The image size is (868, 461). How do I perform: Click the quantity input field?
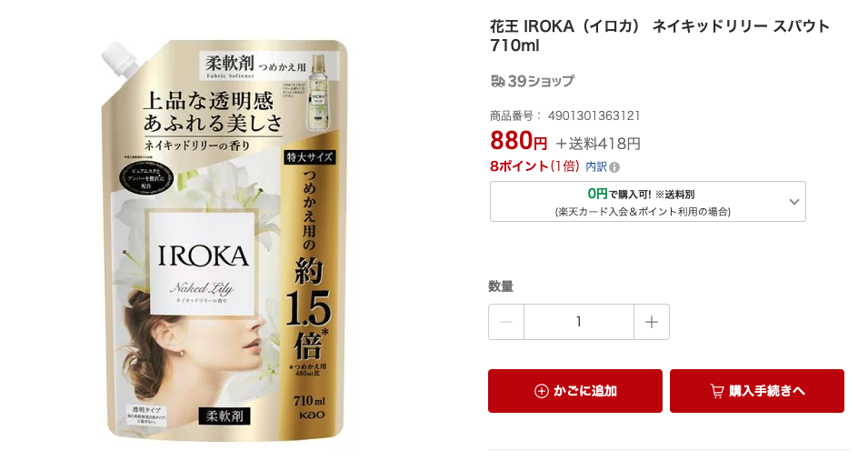pos(578,322)
